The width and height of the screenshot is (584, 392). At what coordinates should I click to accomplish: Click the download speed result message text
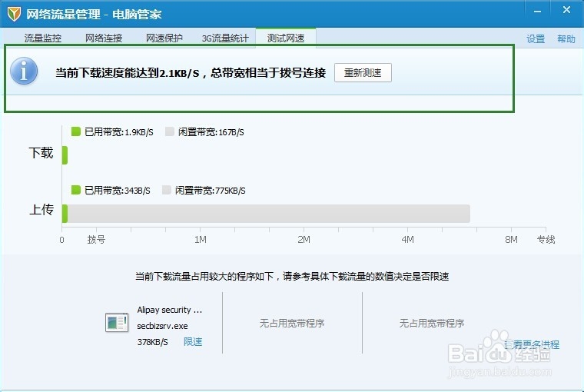coord(191,73)
